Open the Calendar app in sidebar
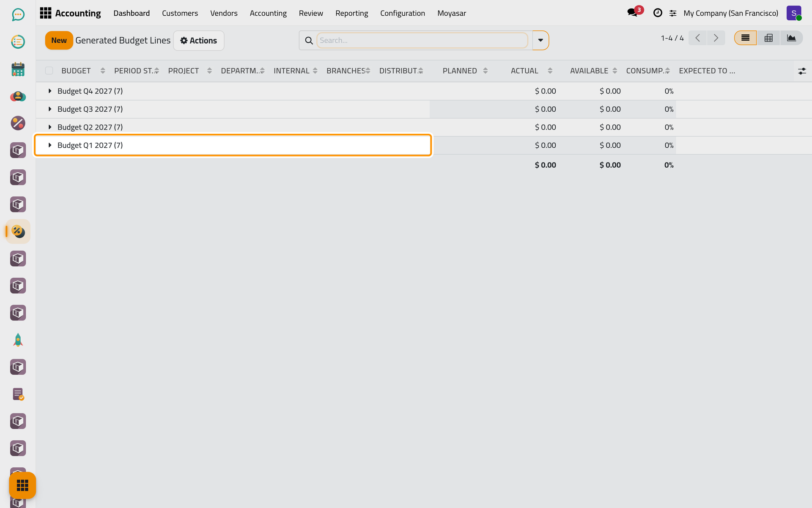This screenshot has width=812, height=508. click(18, 69)
